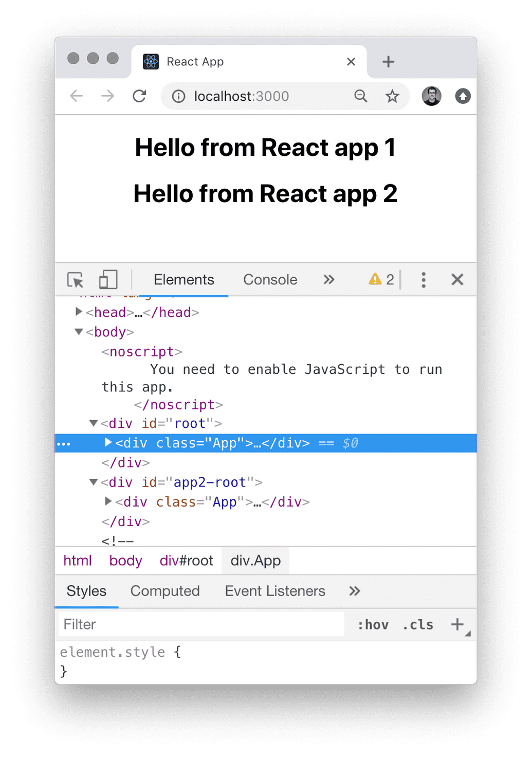Select div#root in the breadcrumb
Viewport: 532px width, 757px height.
[186, 561]
